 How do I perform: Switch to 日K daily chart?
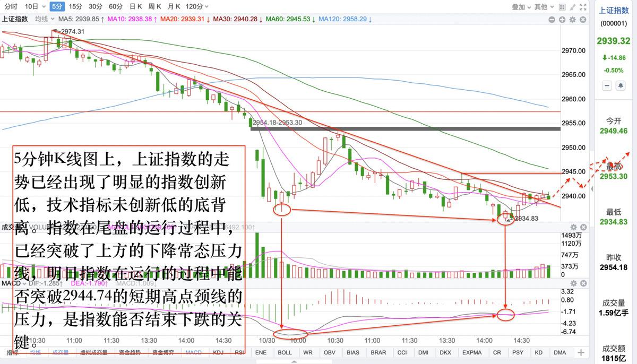136,7
